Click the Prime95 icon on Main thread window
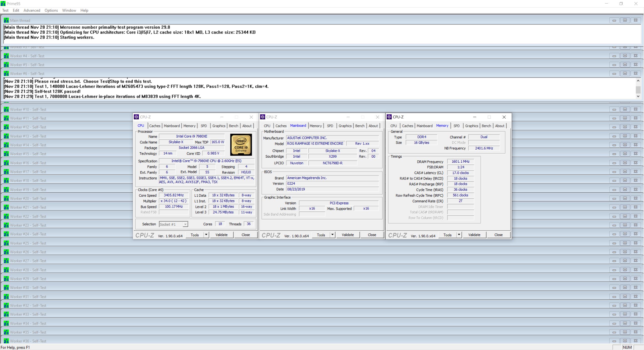This screenshot has height=350, width=644. (6, 20)
